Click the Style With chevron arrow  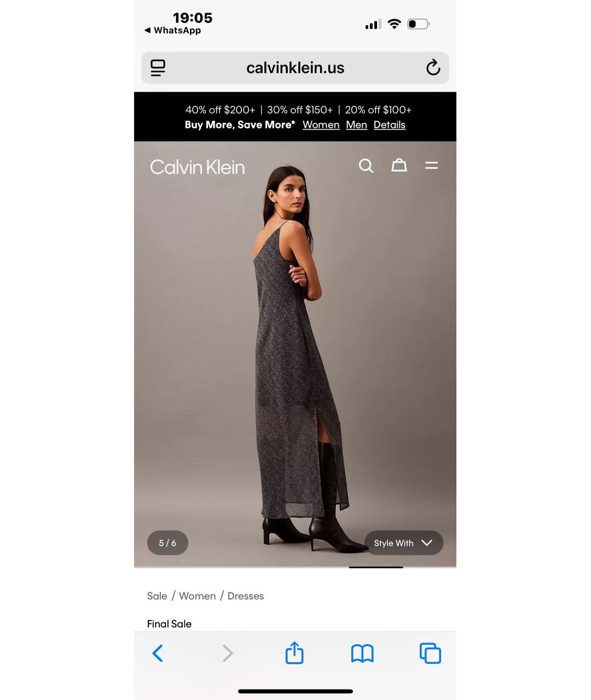point(427,543)
